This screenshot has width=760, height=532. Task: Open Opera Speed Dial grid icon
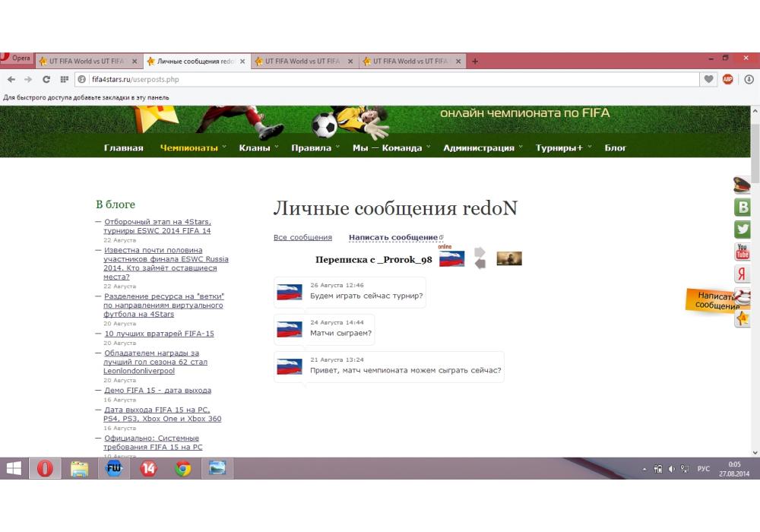[x=64, y=79]
